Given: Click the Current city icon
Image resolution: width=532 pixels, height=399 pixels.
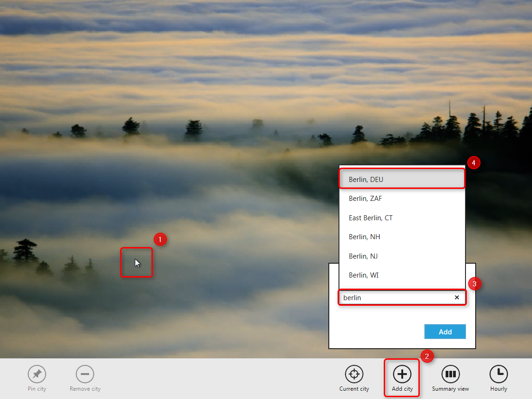Looking at the screenshot, I should 354,374.
